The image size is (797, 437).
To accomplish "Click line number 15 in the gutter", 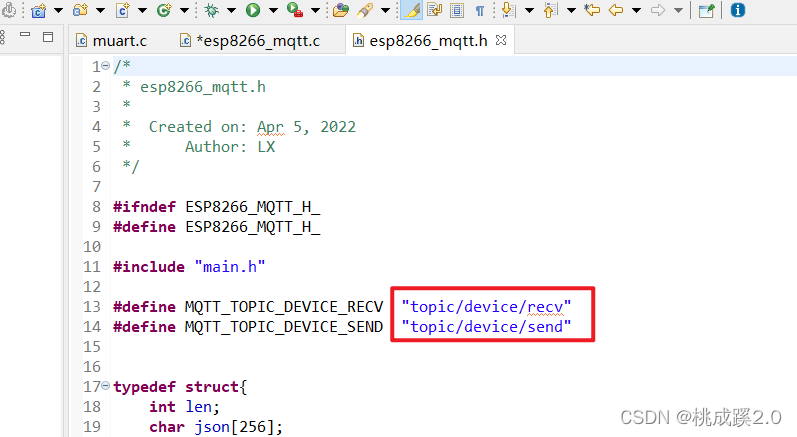I will (x=92, y=347).
